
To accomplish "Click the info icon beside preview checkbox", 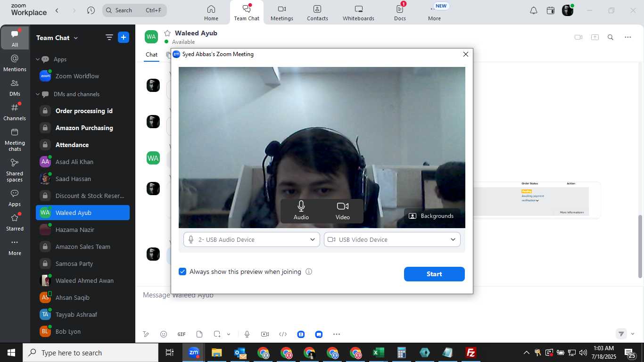I will pos(309,271).
